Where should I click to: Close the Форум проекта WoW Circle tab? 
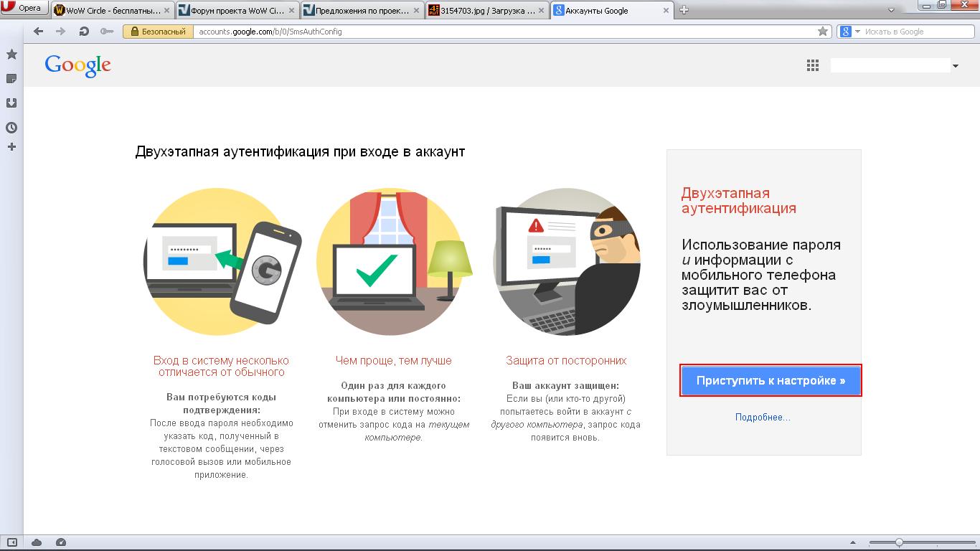click(292, 10)
